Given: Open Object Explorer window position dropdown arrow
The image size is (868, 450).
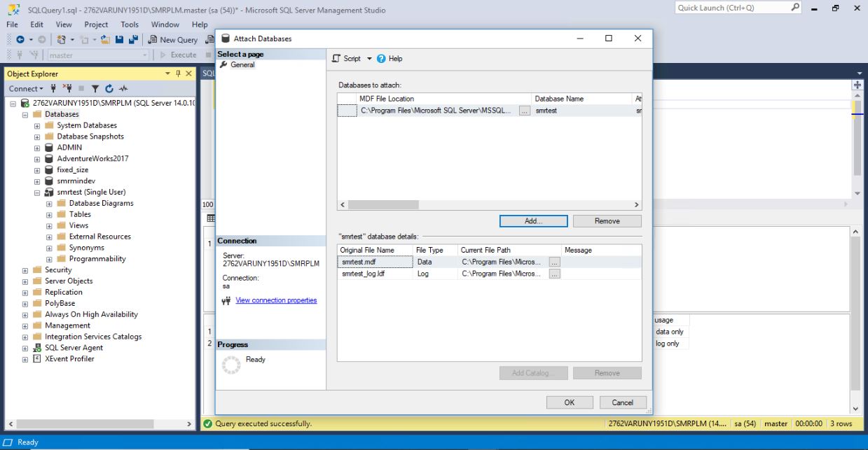Looking at the screenshot, I should 167,73.
